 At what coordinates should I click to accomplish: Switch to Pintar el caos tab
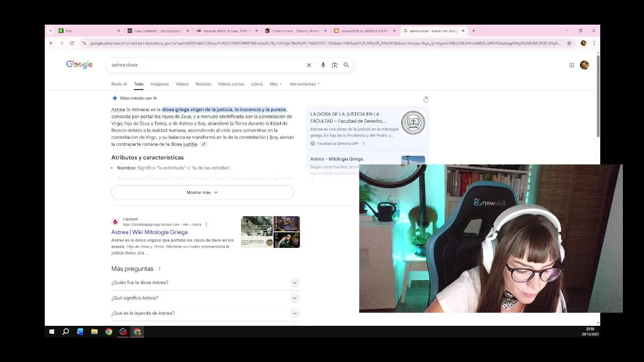pyautogui.click(x=295, y=31)
